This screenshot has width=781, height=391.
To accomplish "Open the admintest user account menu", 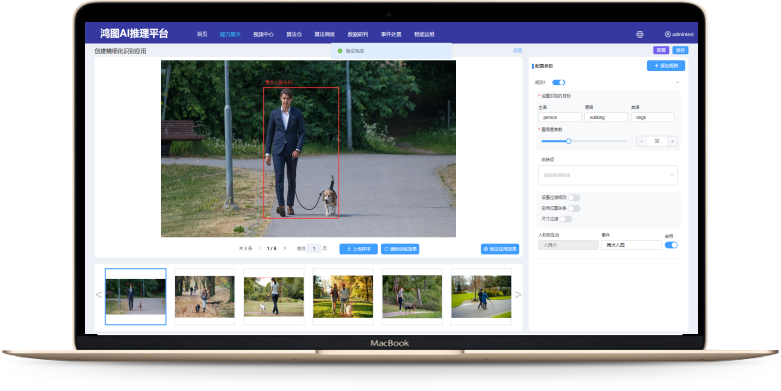I will (679, 34).
